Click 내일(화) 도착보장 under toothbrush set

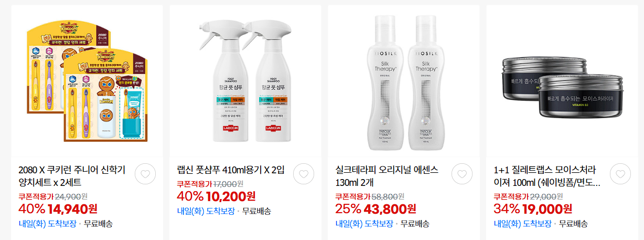pyautogui.click(x=47, y=224)
